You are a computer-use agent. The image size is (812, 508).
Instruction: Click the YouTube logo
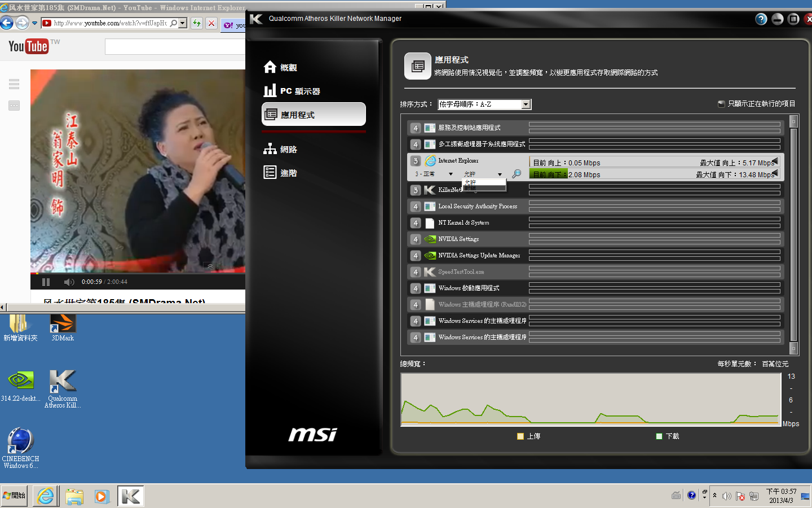pyautogui.click(x=29, y=46)
